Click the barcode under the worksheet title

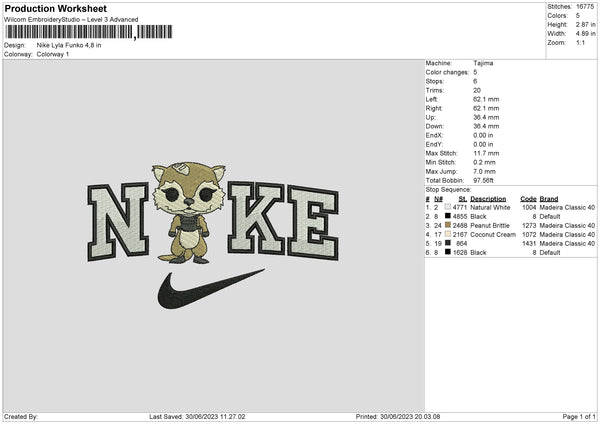point(88,32)
